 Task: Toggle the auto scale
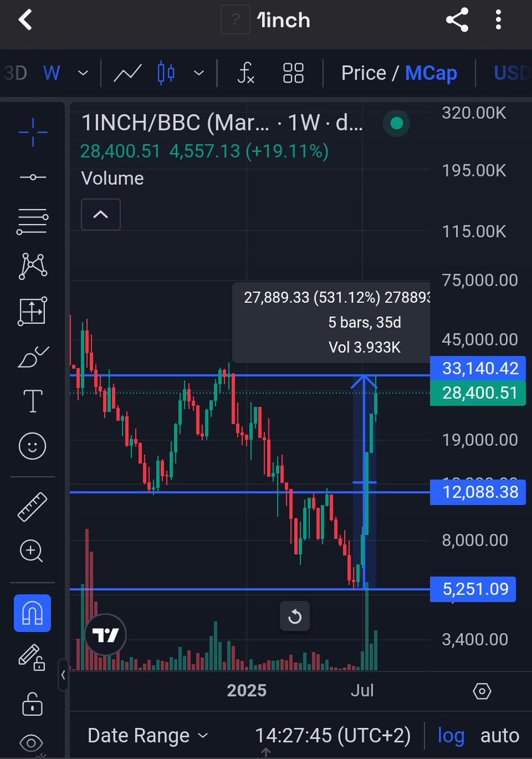pos(500,736)
